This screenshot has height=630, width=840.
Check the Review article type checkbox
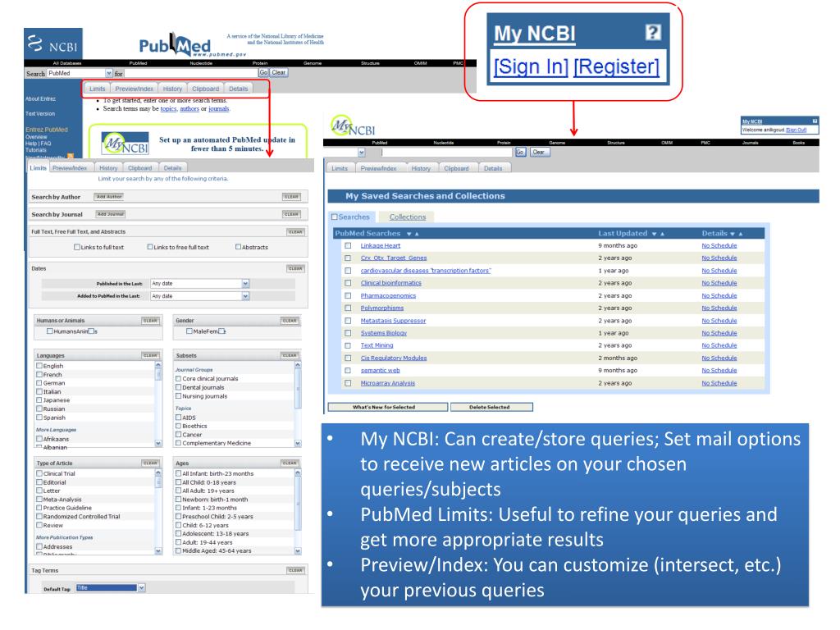(39, 525)
